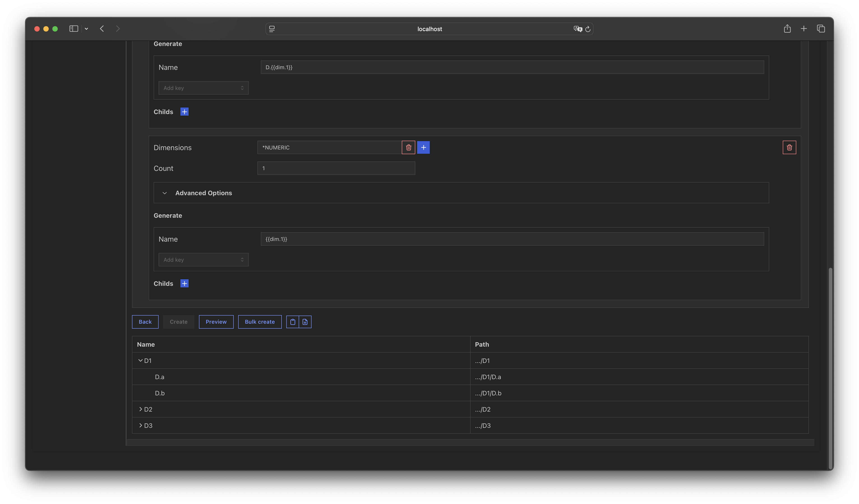Open the browser share menu
Image resolution: width=859 pixels, height=504 pixels.
click(x=787, y=29)
